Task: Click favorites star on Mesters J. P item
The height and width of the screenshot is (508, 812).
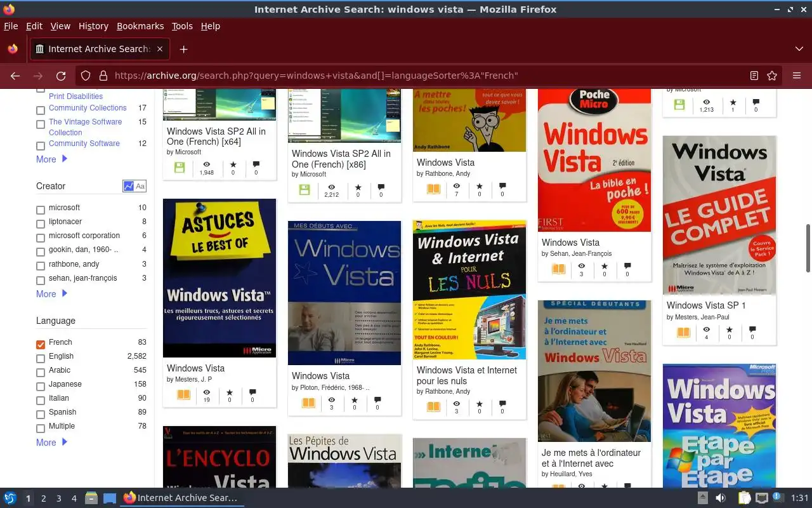Action: coord(230,392)
